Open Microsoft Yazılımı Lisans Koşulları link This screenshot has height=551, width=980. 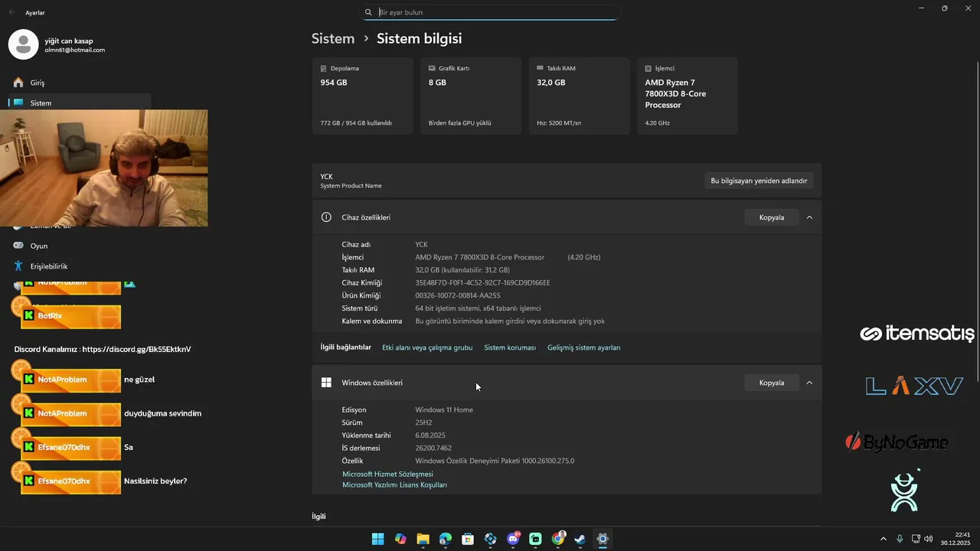tap(394, 484)
